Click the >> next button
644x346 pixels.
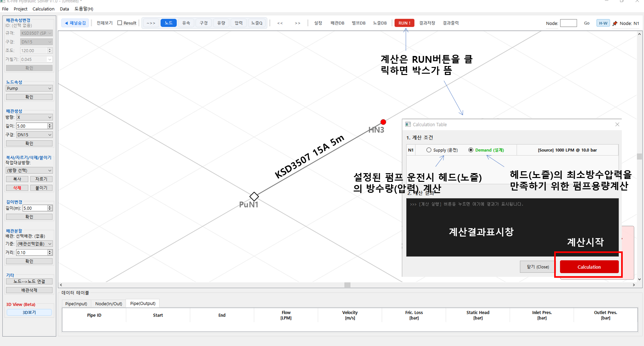(298, 23)
